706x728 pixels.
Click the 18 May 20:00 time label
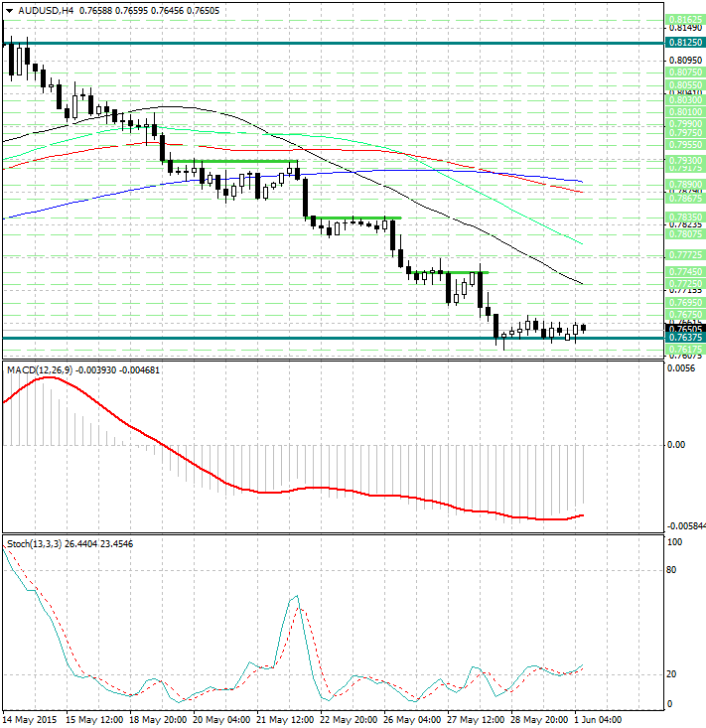coord(158,720)
